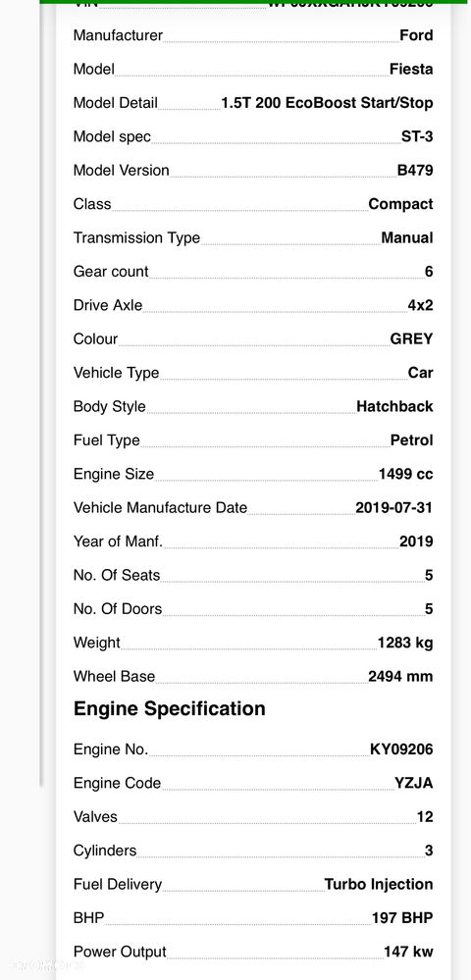The image size is (471, 980).
Task: Select the Wheel Base 2494 mm value
Action: (x=400, y=676)
